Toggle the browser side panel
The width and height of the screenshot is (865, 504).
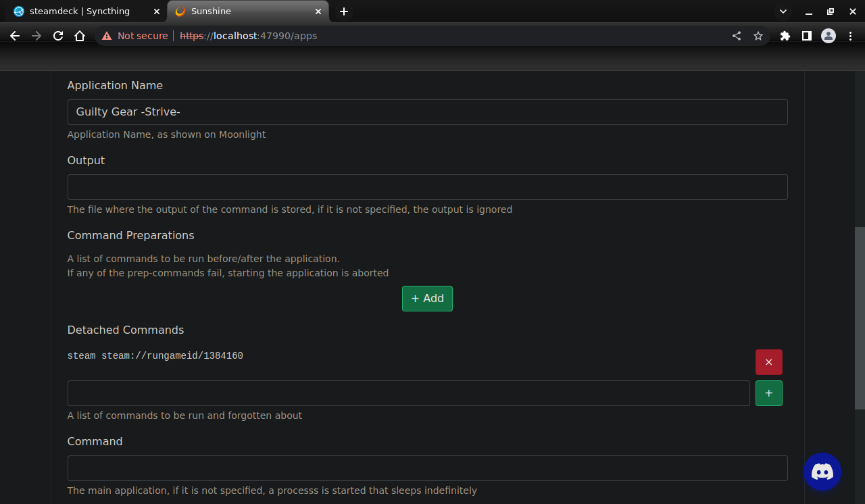pyautogui.click(x=807, y=36)
